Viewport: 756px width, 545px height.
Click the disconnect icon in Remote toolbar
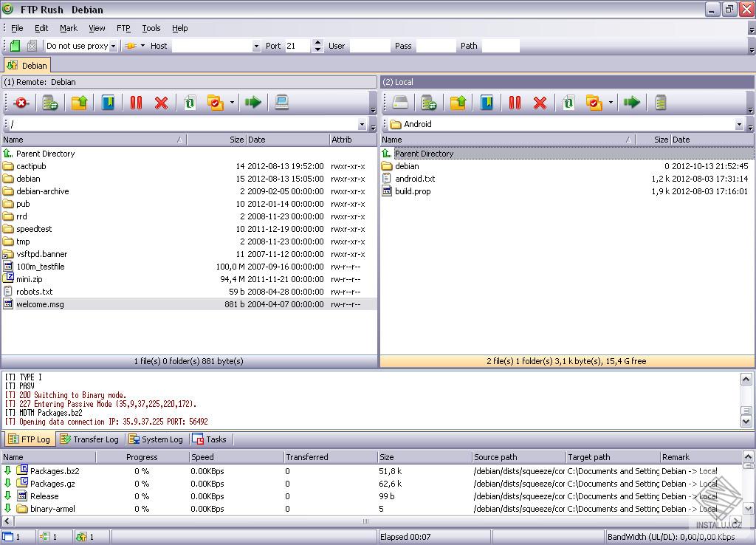[21, 103]
